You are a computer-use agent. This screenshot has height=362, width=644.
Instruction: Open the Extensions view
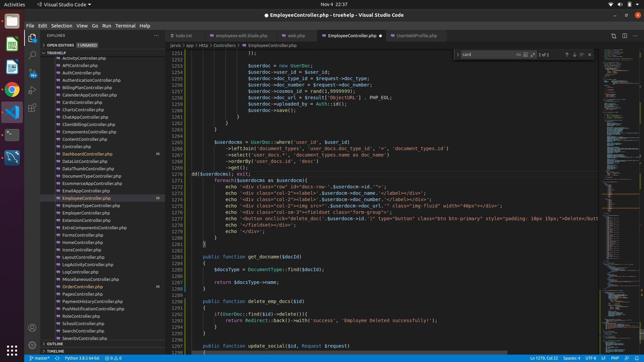[x=32, y=108]
